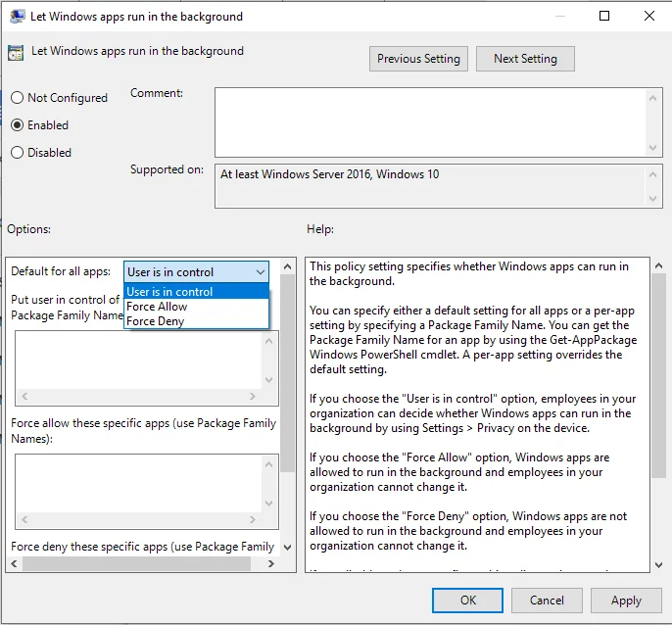The image size is (672, 625).
Task: Choose the Force Allow option
Action: tap(157, 307)
